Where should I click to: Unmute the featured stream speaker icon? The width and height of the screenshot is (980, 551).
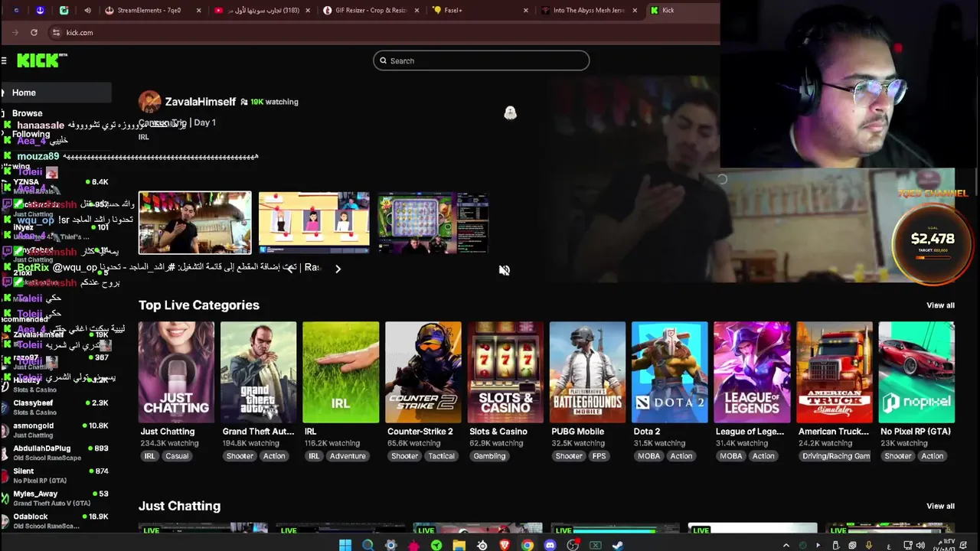coord(505,270)
